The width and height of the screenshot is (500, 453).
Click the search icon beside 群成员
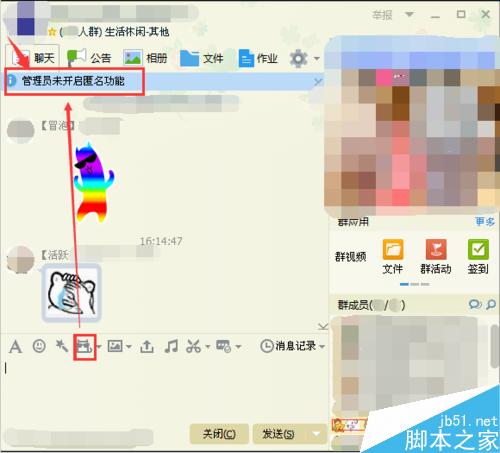click(491, 304)
